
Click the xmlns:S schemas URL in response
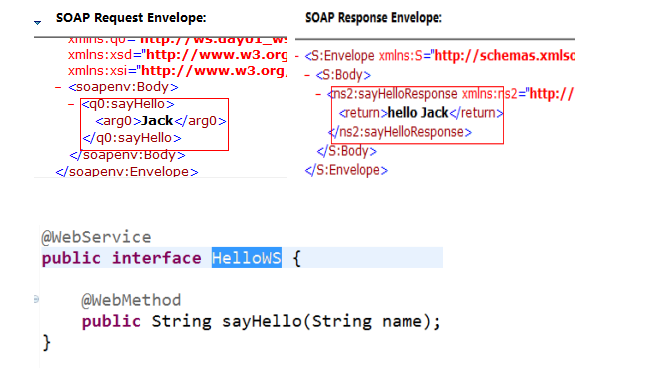click(505, 56)
